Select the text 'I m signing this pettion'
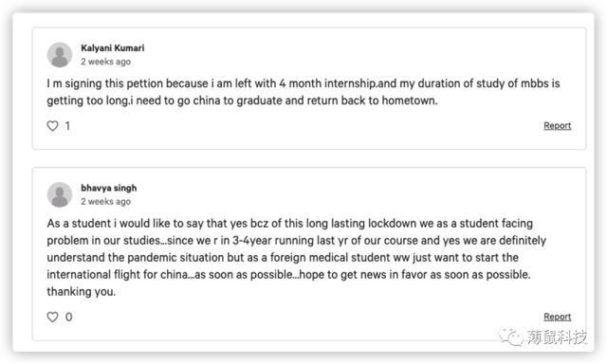The image size is (607, 364). pyautogui.click(x=105, y=83)
